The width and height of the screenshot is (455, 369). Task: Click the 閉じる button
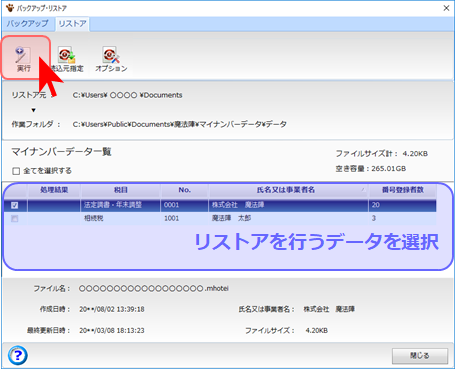[420, 356]
